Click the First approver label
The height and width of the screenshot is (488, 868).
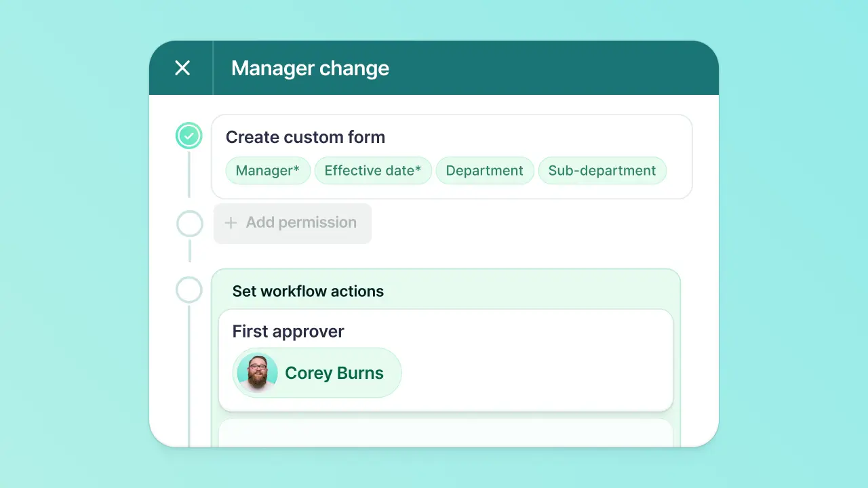click(x=288, y=331)
